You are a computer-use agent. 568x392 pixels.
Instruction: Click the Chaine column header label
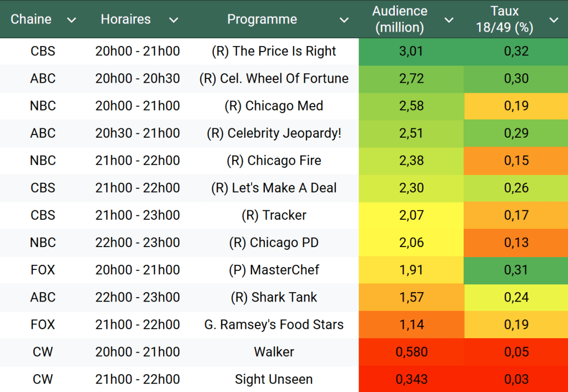31,19
